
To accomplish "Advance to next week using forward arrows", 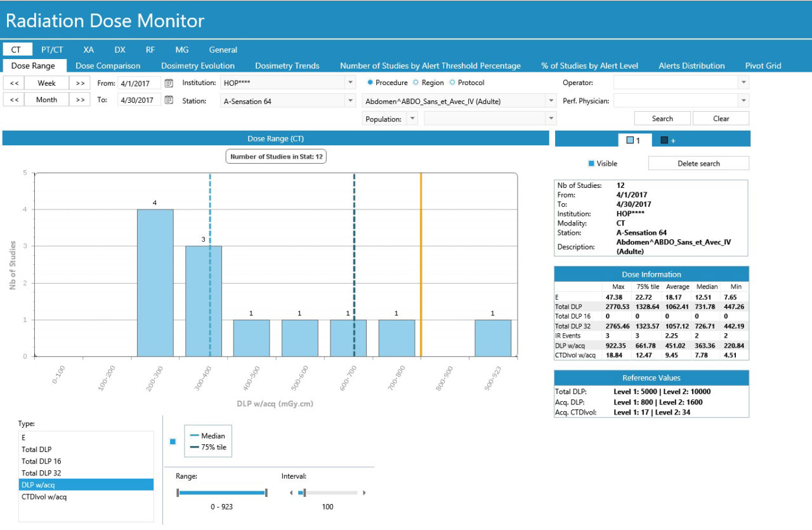I will coord(79,83).
